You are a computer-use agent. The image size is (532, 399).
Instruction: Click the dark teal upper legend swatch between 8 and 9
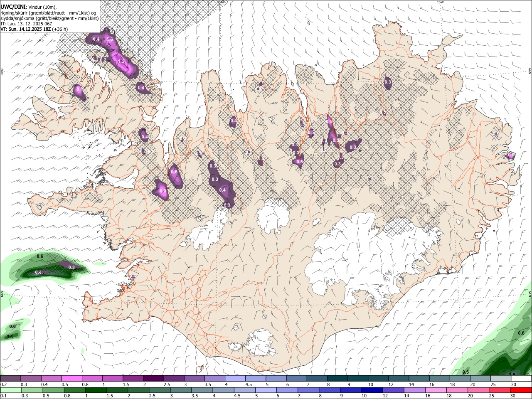coord(337,379)
